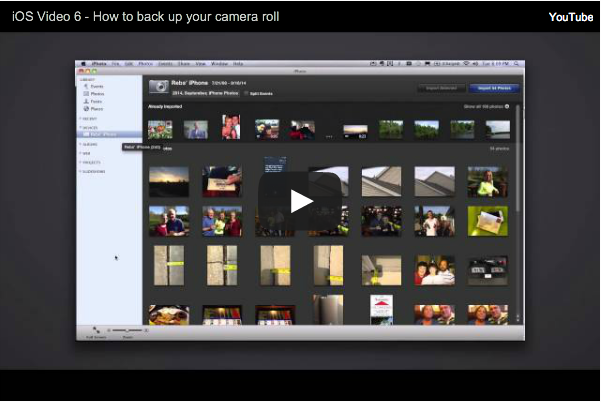Toggle the Split Events checkbox

pyautogui.click(x=246, y=94)
